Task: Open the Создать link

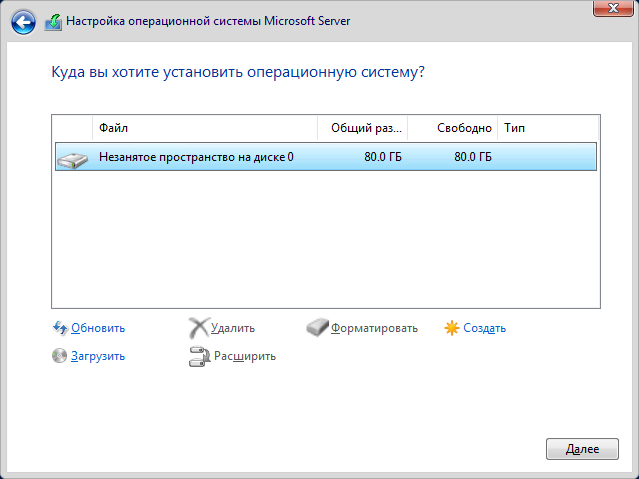Action: click(485, 328)
